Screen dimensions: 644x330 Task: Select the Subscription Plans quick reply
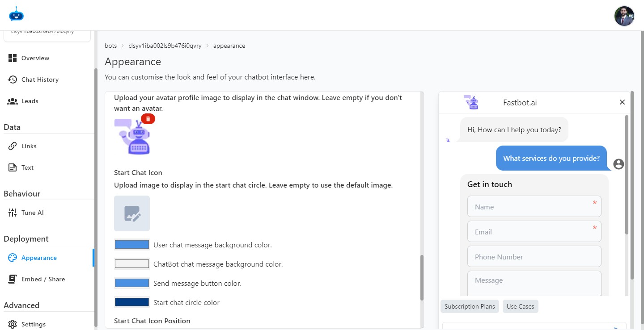pos(470,306)
